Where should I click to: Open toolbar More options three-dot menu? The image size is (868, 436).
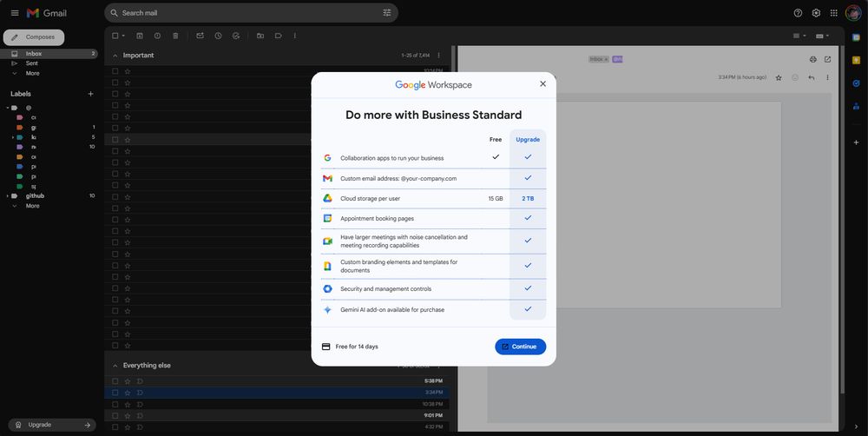coord(294,36)
